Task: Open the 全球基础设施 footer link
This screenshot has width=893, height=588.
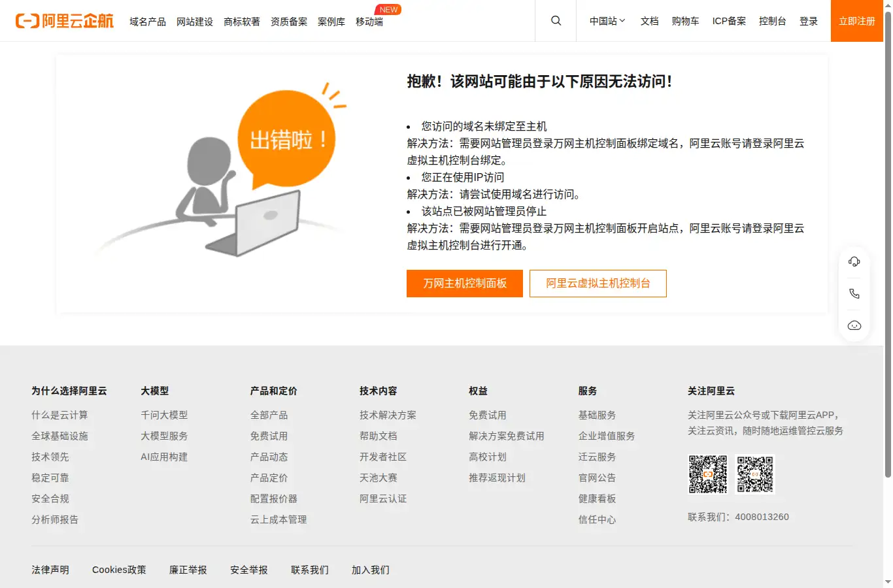Action: click(x=59, y=436)
